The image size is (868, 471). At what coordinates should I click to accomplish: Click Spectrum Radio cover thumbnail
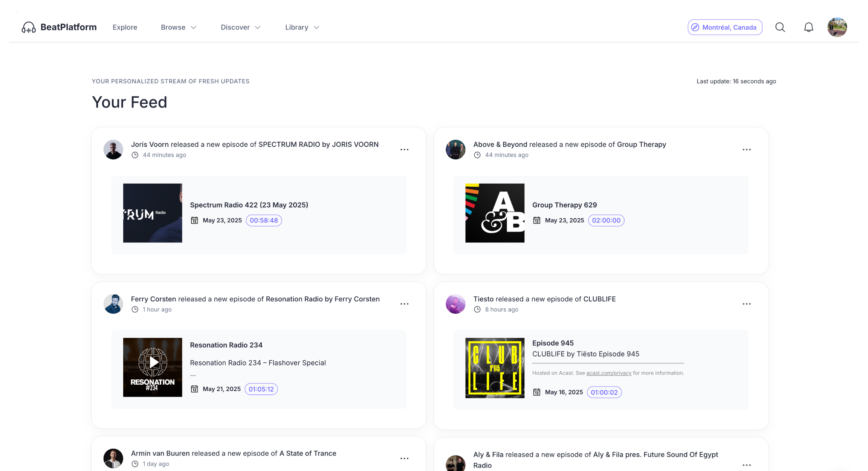[x=153, y=213]
